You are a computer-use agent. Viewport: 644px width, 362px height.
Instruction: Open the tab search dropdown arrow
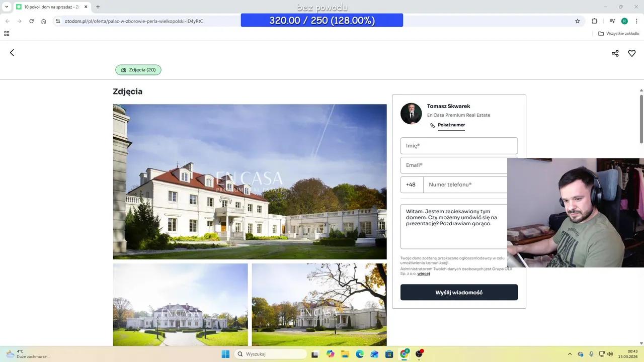coord(7,7)
